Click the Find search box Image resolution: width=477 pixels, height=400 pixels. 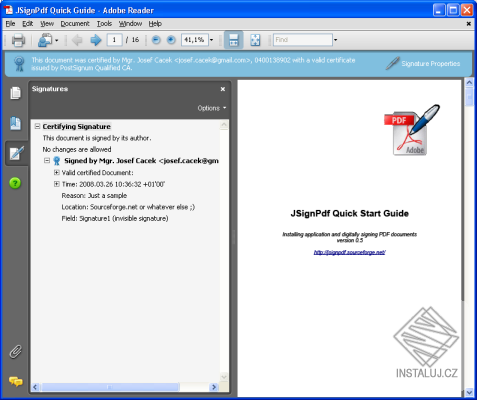tap(303, 40)
